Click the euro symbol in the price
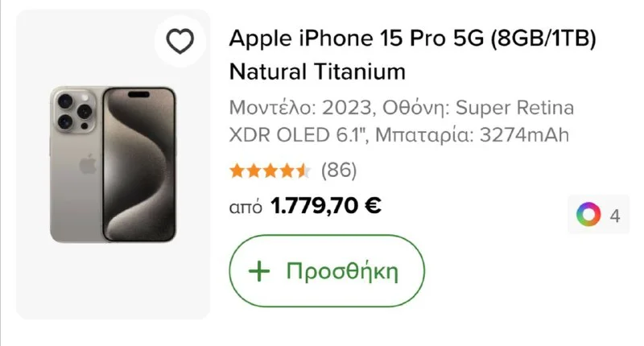Image resolution: width=644 pixels, height=346 pixels. (373, 207)
